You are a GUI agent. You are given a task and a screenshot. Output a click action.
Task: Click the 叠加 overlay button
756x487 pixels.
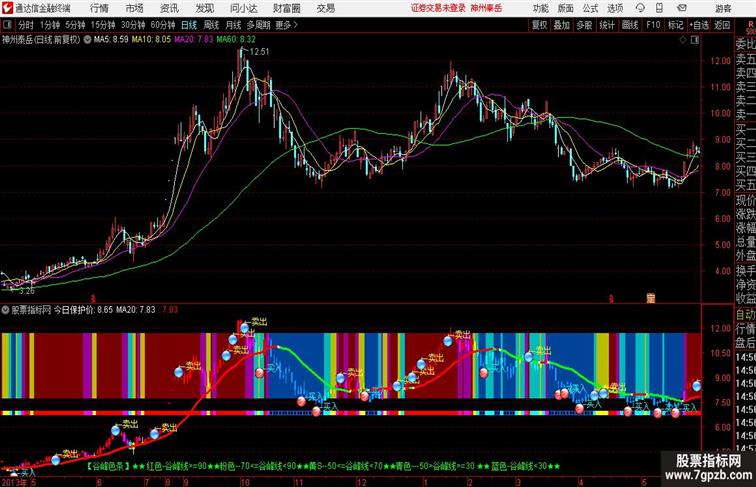pyautogui.click(x=562, y=25)
